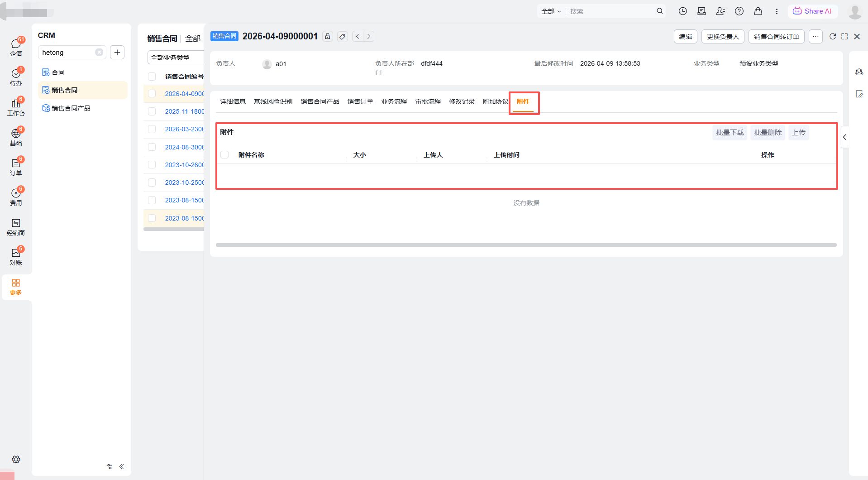Switch to the 详细信息 tab
This screenshot has width=868, height=480.
[233, 101]
